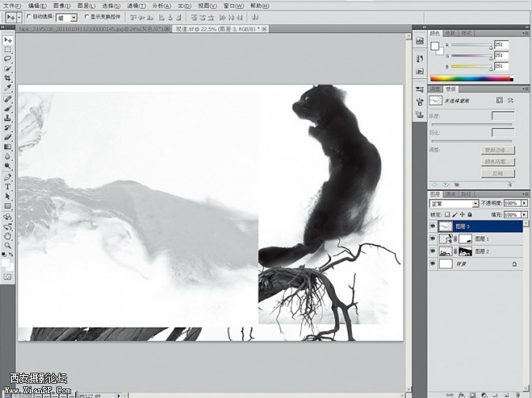Image resolution: width=532 pixels, height=398 pixels.
Task: Open the 文件(F) menu
Action: (x=12, y=6)
